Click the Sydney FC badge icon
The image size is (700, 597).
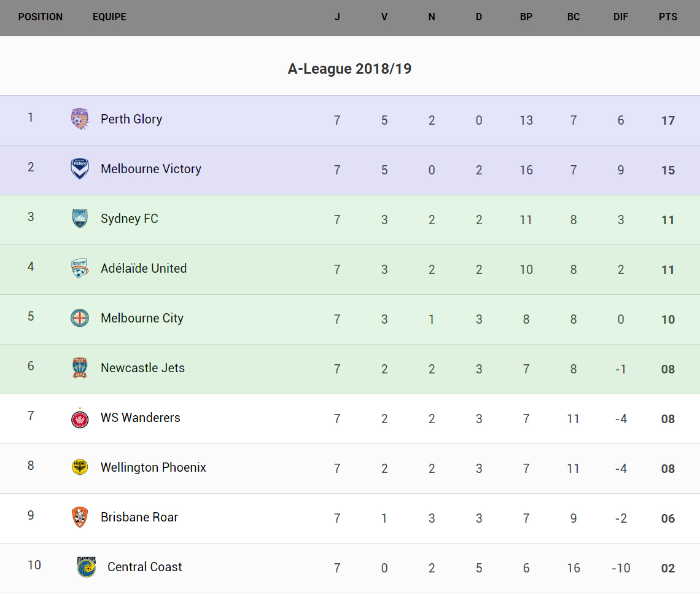80,219
